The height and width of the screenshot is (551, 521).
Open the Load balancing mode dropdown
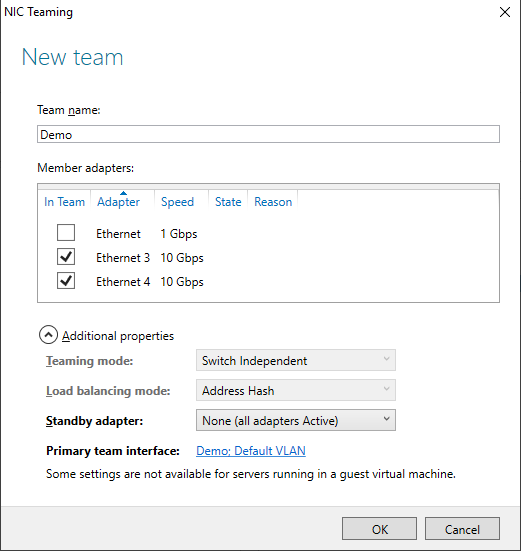point(296,390)
